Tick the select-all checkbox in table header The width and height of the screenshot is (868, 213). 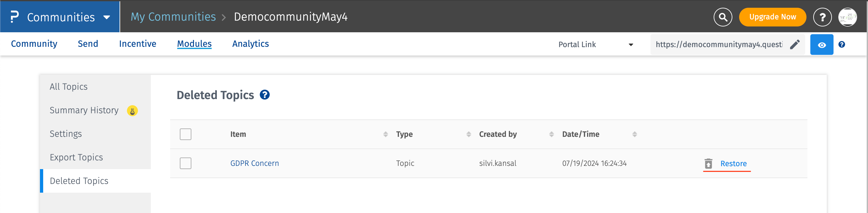pyautogui.click(x=185, y=134)
